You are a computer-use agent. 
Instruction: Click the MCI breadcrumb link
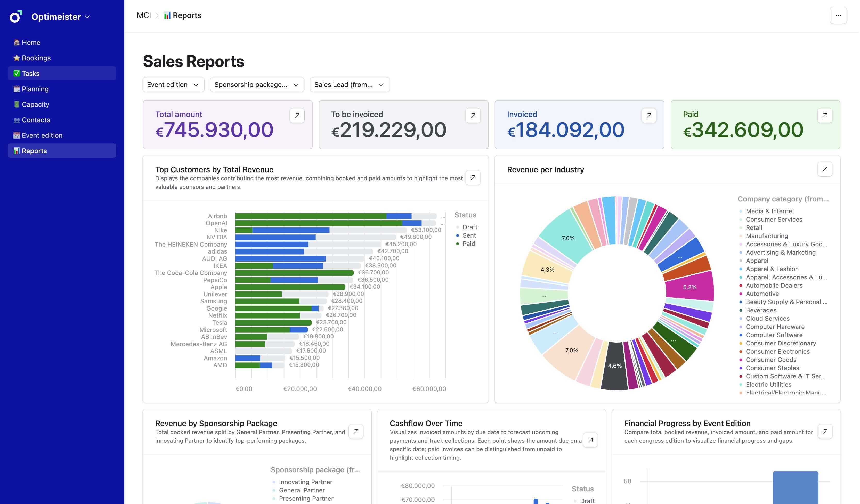click(144, 15)
